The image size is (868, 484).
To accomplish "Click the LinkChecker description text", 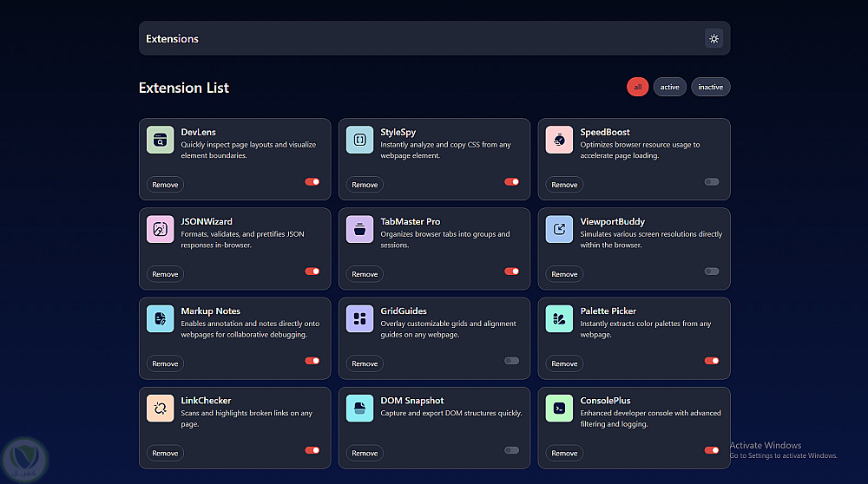I will 247,419.
